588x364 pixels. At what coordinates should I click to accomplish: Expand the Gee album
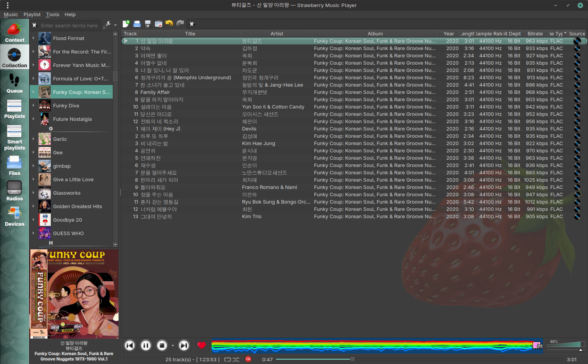tap(33, 152)
